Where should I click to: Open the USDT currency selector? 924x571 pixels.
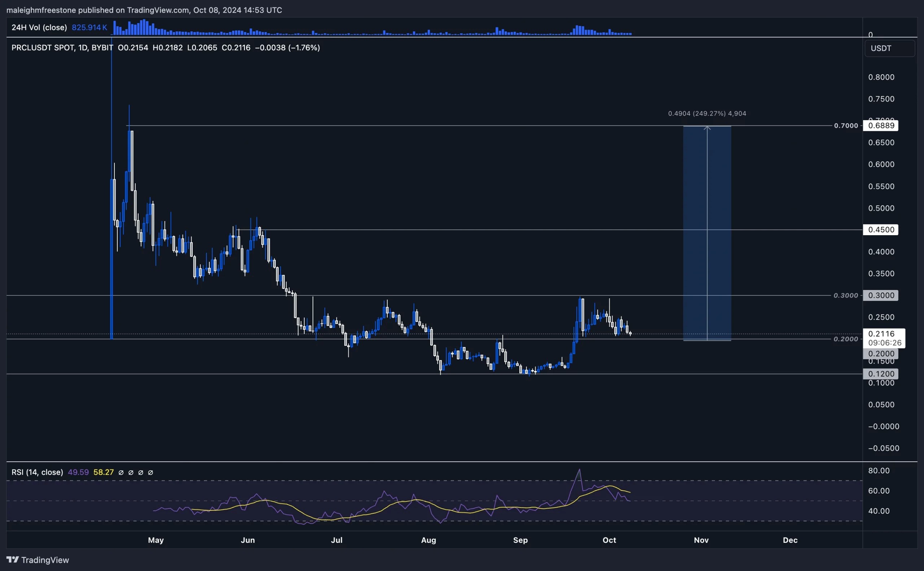(x=889, y=48)
